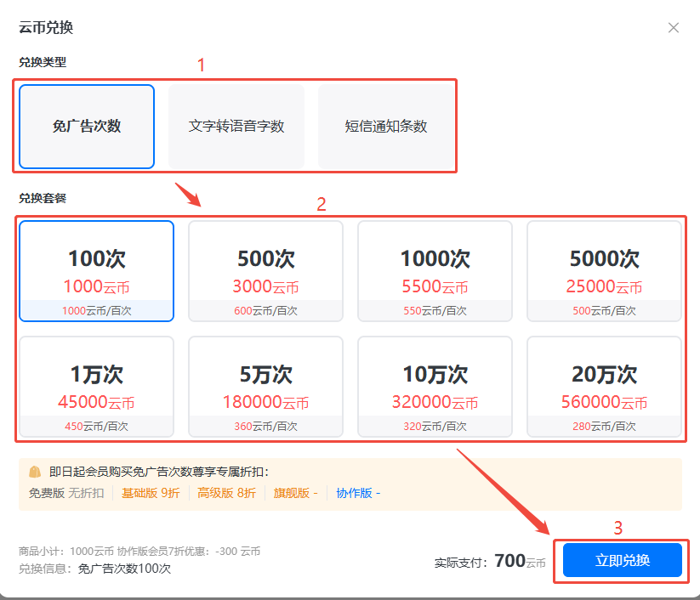
Task: Switch to 短信通知条数 exchange type
Action: point(386,127)
